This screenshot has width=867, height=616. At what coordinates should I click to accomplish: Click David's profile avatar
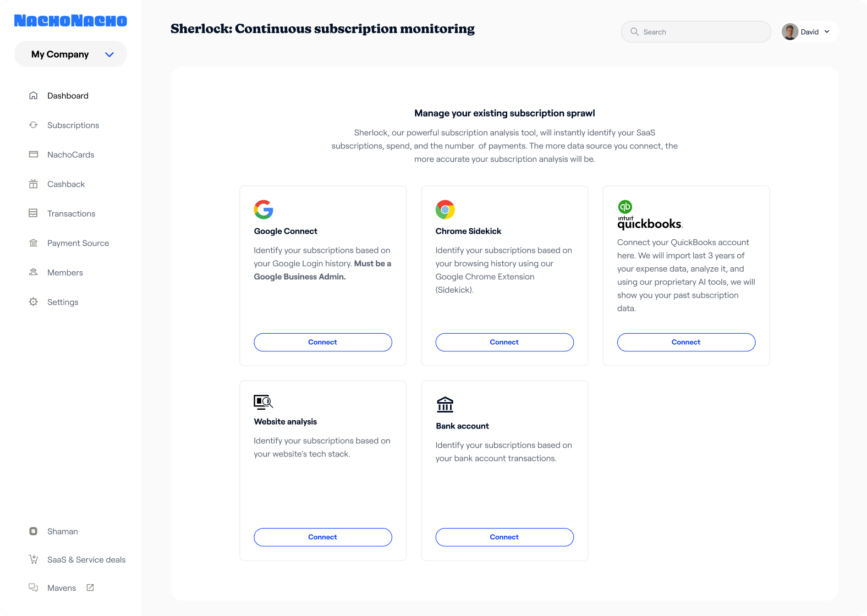[x=790, y=32]
